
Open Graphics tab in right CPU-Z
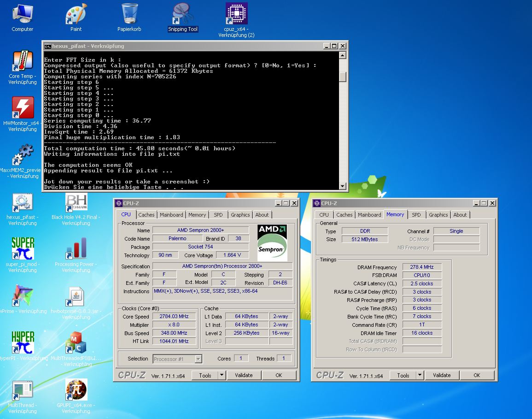click(x=438, y=215)
